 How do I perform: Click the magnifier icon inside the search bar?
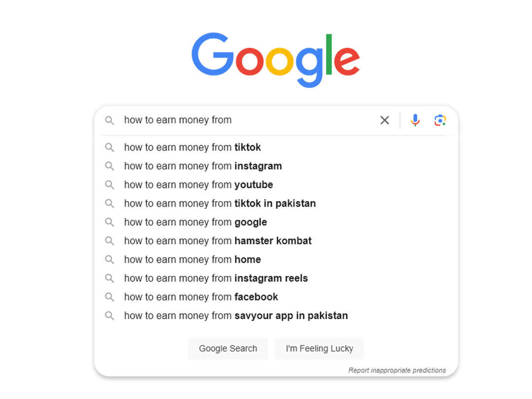(x=109, y=120)
